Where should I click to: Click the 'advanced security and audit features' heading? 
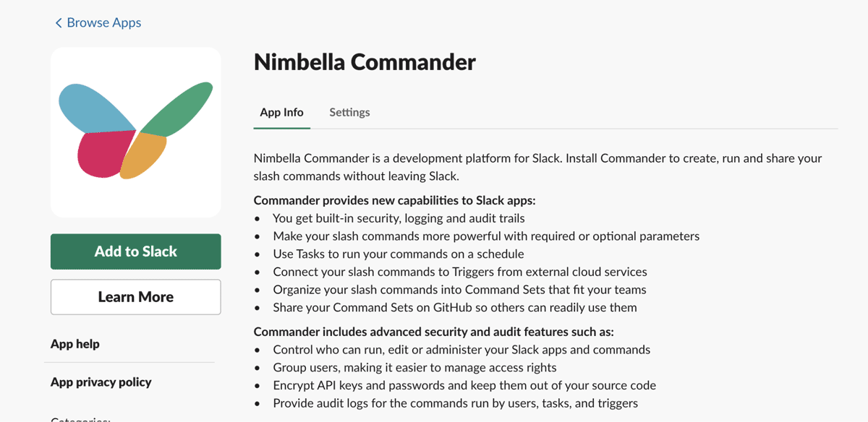433,332
